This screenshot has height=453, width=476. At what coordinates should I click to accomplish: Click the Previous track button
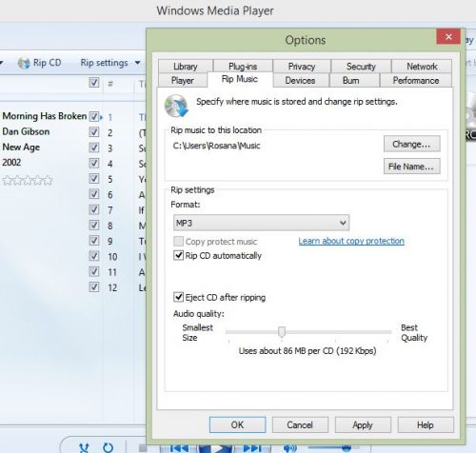coord(179,448)
